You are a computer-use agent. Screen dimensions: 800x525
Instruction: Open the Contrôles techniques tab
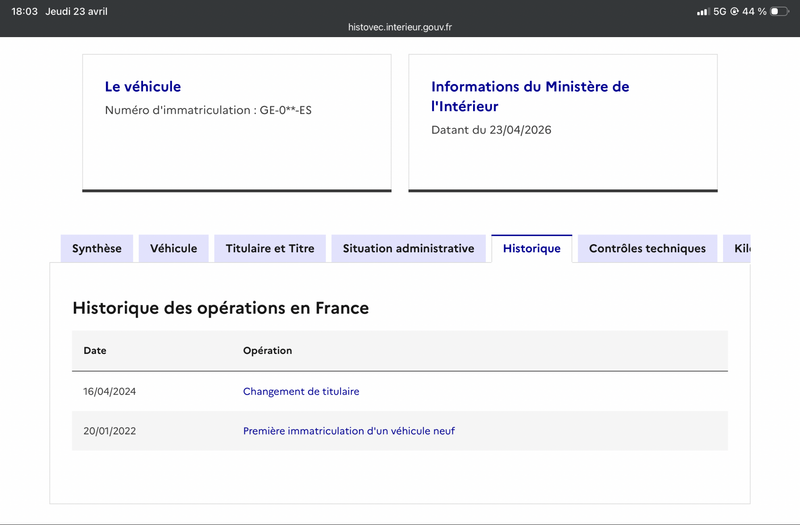pos(647,249)
